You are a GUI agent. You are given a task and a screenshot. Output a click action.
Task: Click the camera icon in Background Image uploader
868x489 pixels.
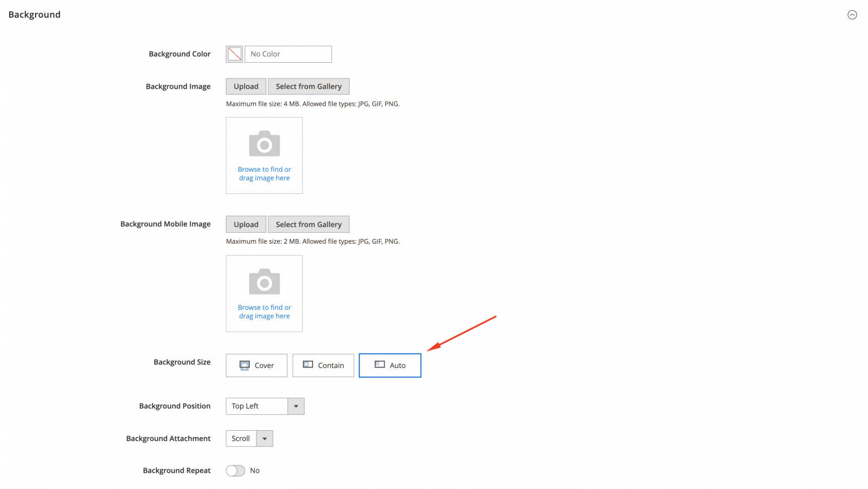click(x=264, y=143)
